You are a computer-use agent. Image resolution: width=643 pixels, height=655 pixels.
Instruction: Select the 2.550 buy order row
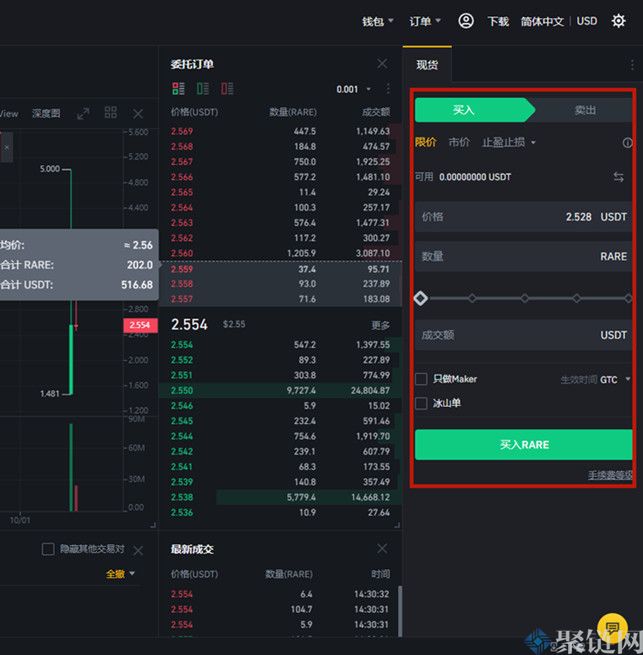[x=280, y=390]
